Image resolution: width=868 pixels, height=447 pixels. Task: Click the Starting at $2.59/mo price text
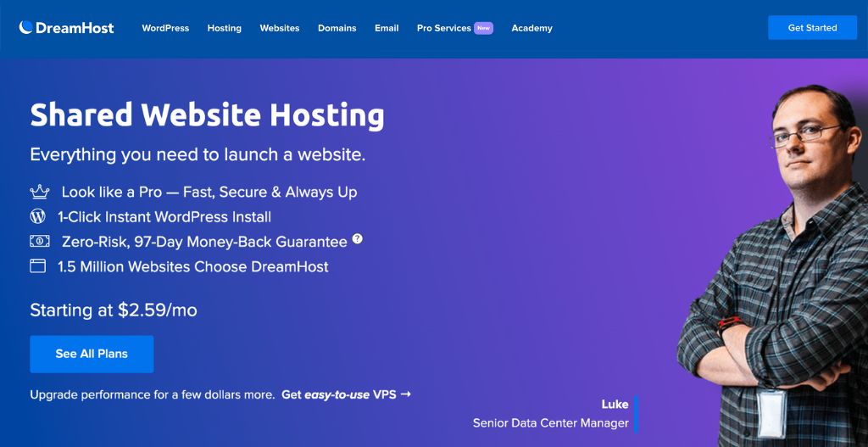point(114,310)
